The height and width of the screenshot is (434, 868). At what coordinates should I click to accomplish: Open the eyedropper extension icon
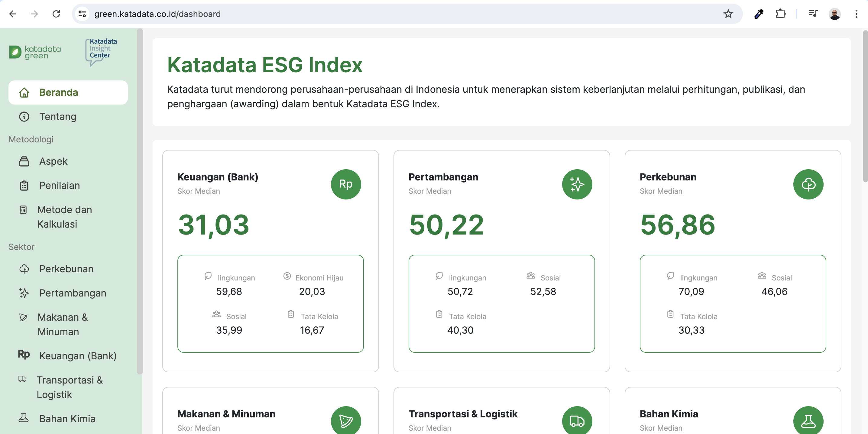pos(759,14)
